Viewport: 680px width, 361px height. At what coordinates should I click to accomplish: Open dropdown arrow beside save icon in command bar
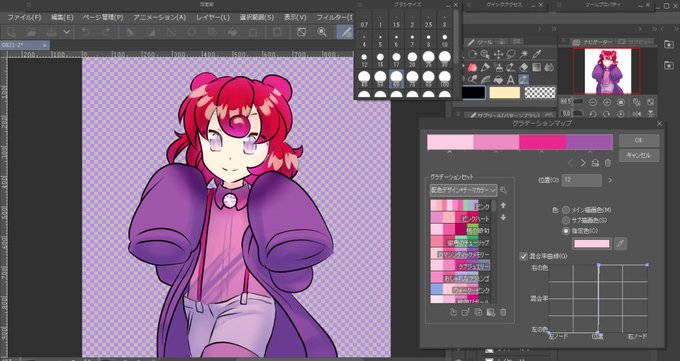[66, 32]
